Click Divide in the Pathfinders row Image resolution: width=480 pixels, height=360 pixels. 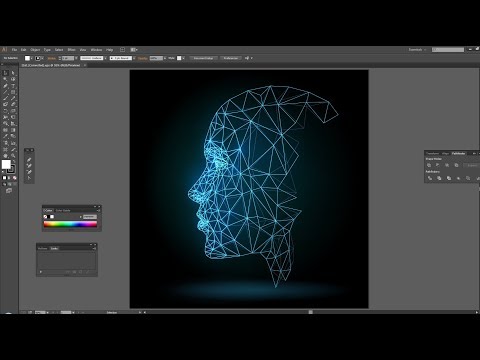coord(430,178)
